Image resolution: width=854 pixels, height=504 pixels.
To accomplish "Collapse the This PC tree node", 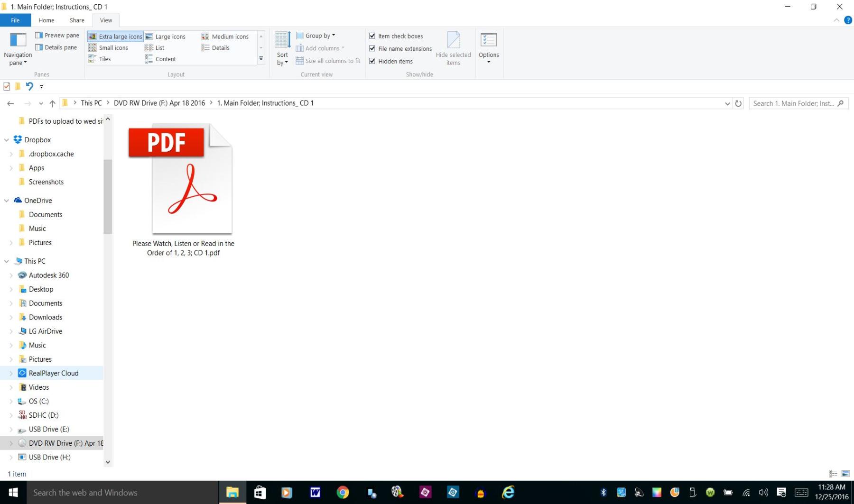I will pos(7,261).
